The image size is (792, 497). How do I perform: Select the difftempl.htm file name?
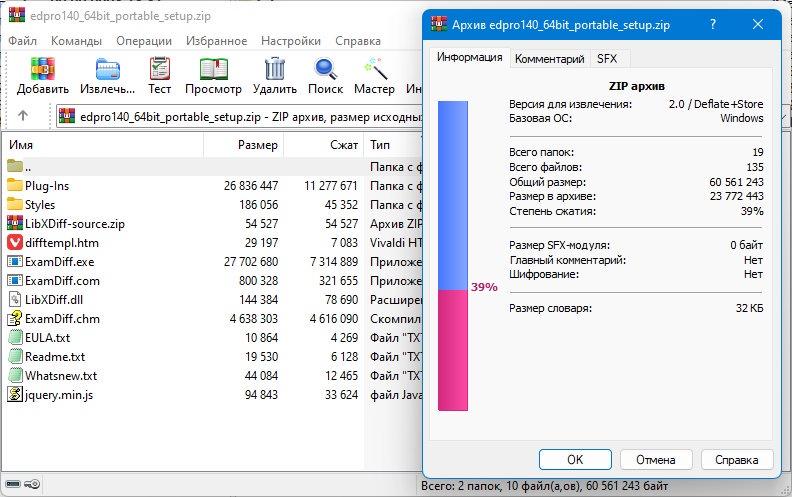tap(62, 242)
